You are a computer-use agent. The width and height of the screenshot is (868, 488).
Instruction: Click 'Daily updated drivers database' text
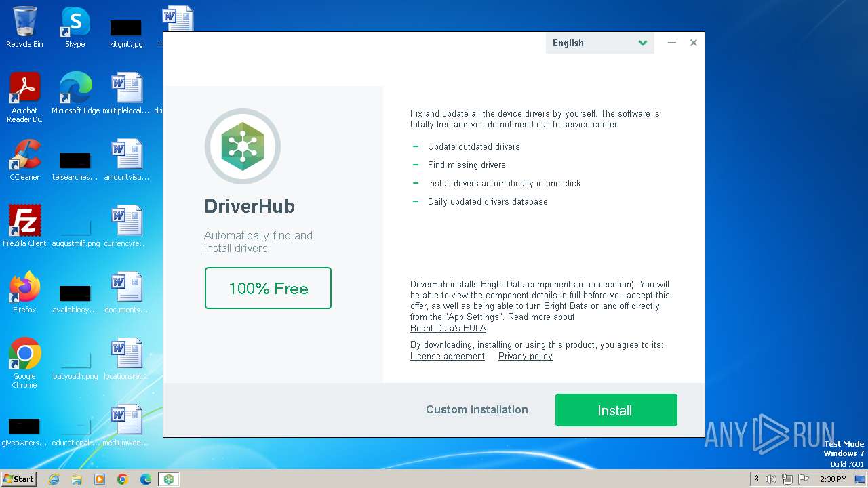point(488,201)
